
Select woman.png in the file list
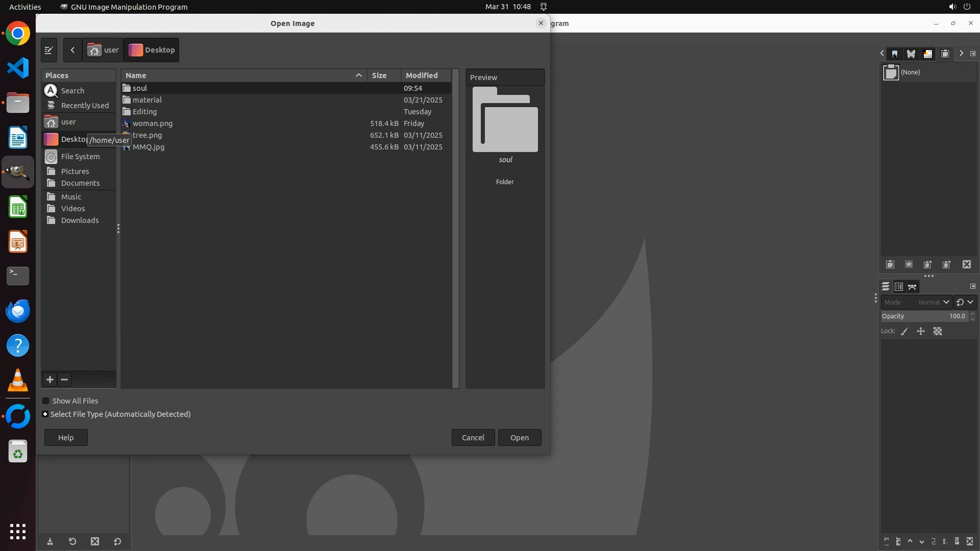(153, 123)
